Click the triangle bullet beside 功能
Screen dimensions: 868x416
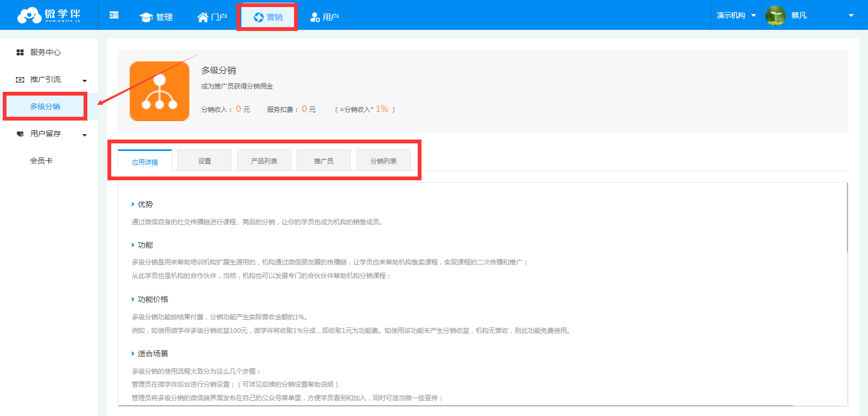[x=133, y=245]
